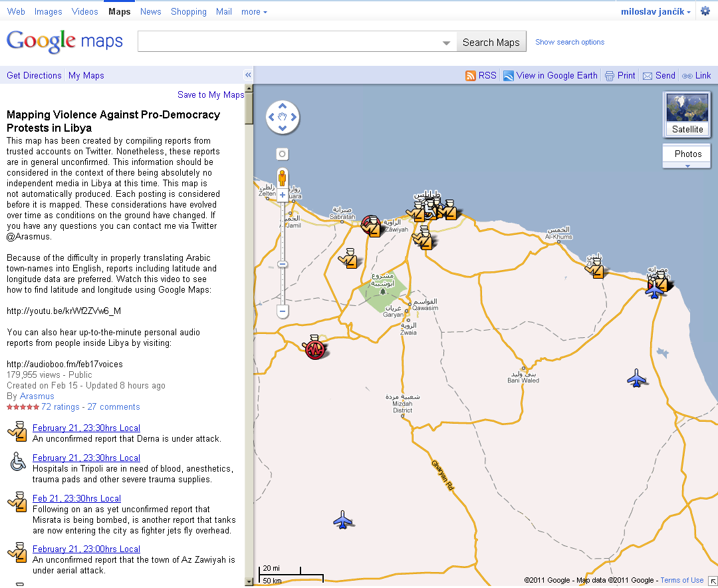Read the 27 comments
The height and width of the screenshot is (588, 718).
(114, 407)
